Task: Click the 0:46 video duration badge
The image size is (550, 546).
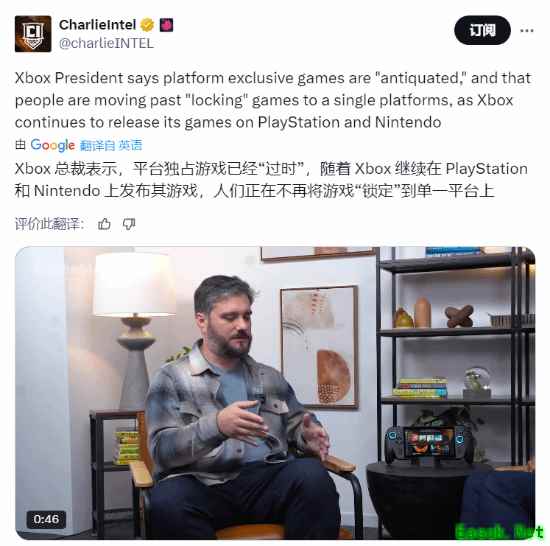Action: coord(46,519)
